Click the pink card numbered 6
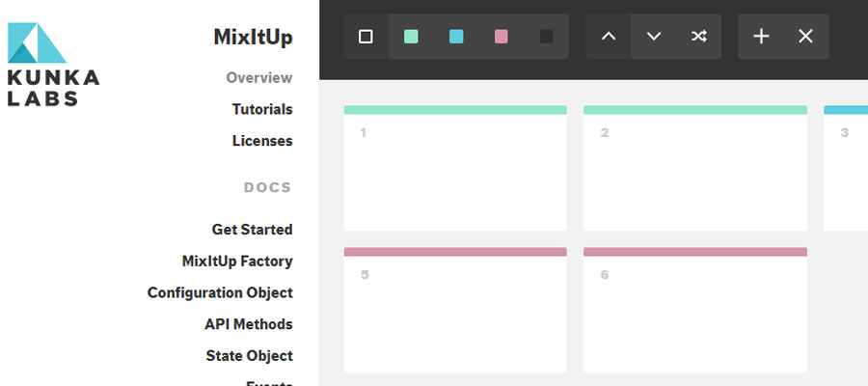Screen dimensions: 868x386 [694, 310]
